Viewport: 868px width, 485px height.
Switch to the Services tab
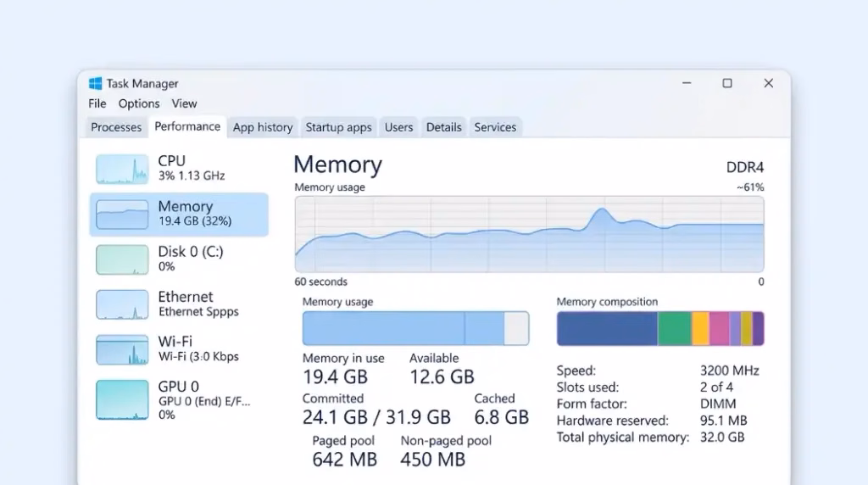coord(495,127)
